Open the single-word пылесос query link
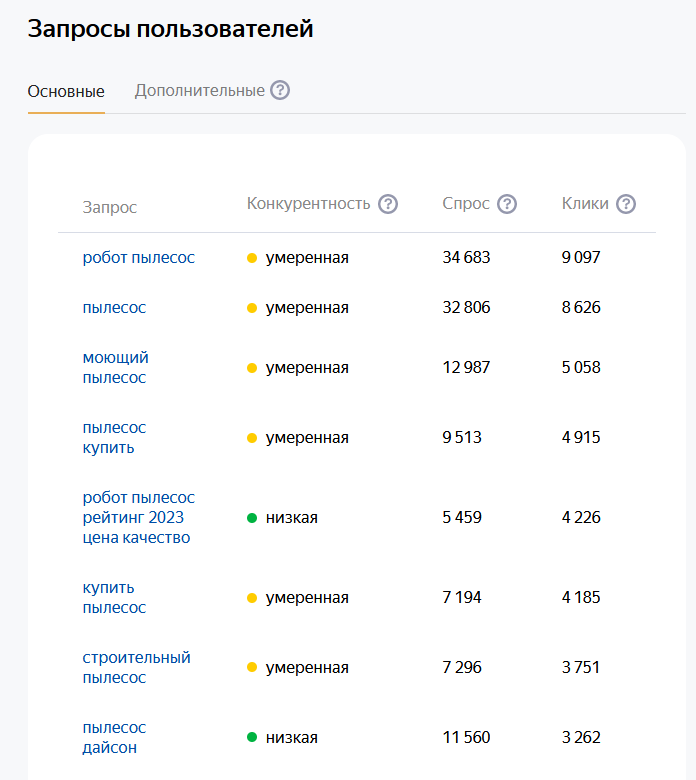The width and height of the screenshot is (696, 780). 114,308
